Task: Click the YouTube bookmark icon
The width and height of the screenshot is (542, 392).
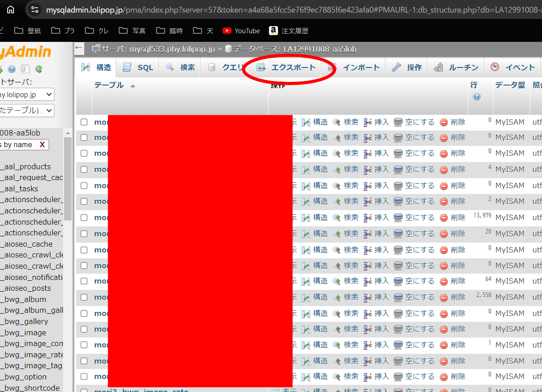Action: coord(227,31)
